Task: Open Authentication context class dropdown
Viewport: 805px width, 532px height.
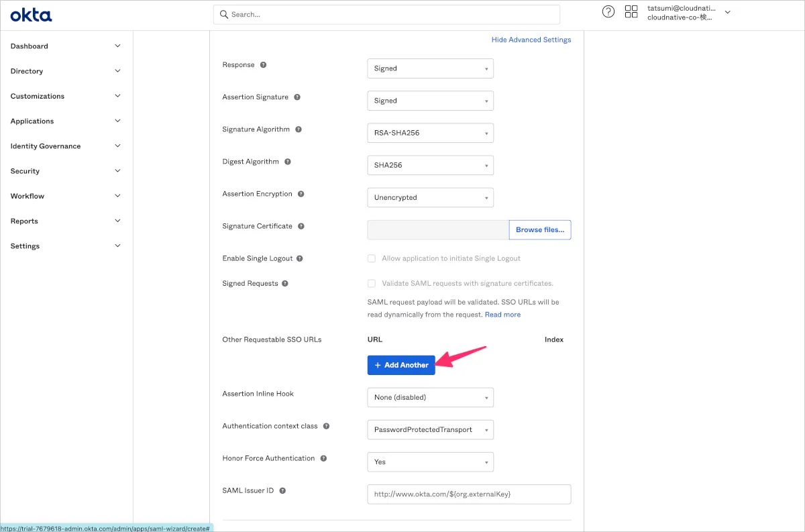Action: coord(430,429)
